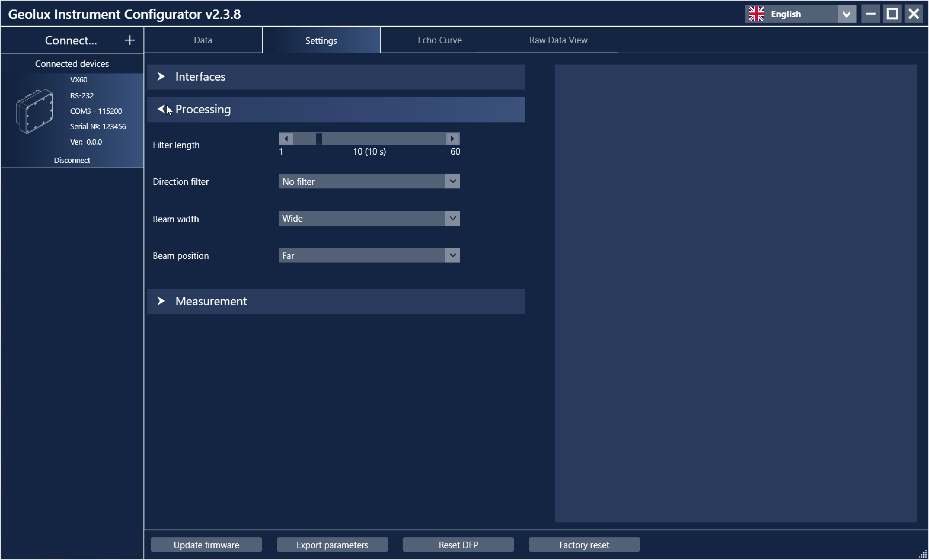Open the Raw Data View tab
Screen dimensions: 929x560
coord(558,40)
